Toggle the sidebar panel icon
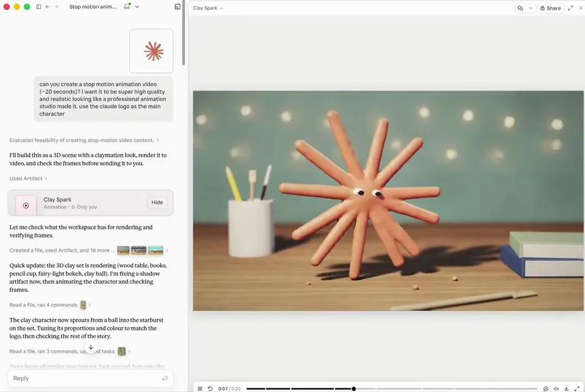Viewport: 585px width, 392px height. click(38, 7)
